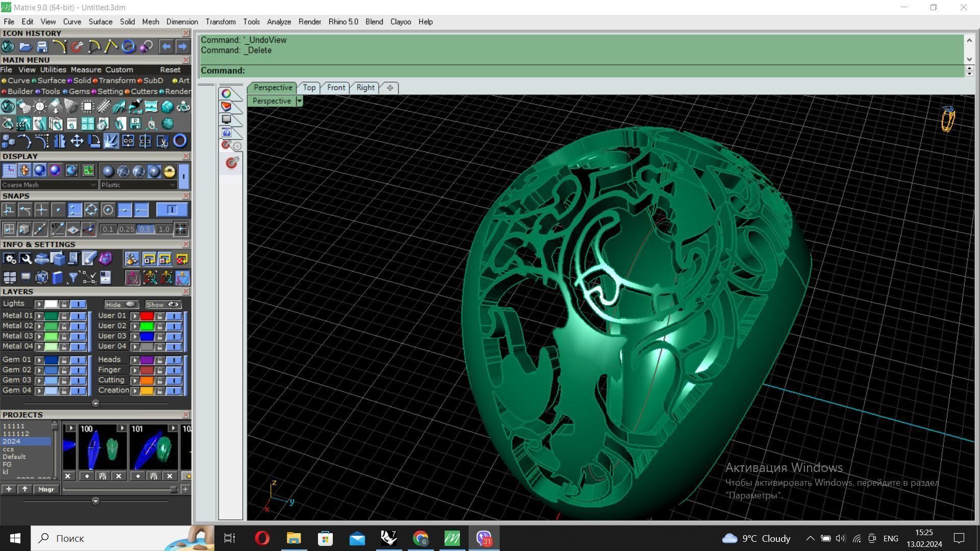Click the Open folder icon in Icon History
The width and height of the screenshot is (980, 551).
point(25,47)
